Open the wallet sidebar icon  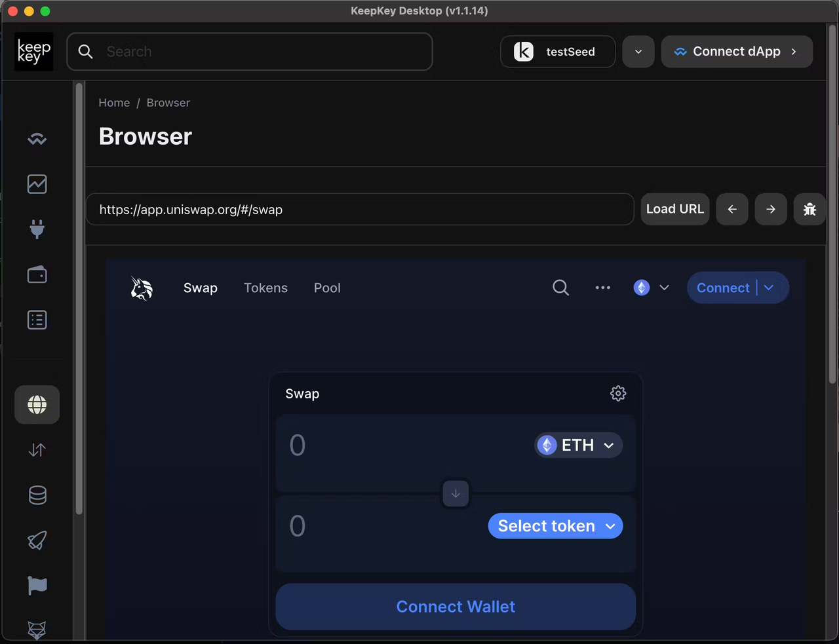(x=37, y=275)
